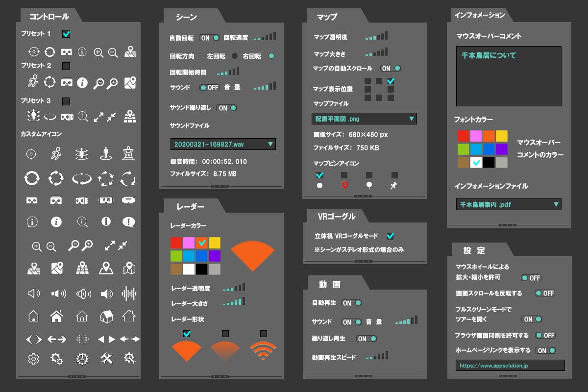Click the Wi-Fi style radar shape icon
588x392 pixels.
click(263, 351)
